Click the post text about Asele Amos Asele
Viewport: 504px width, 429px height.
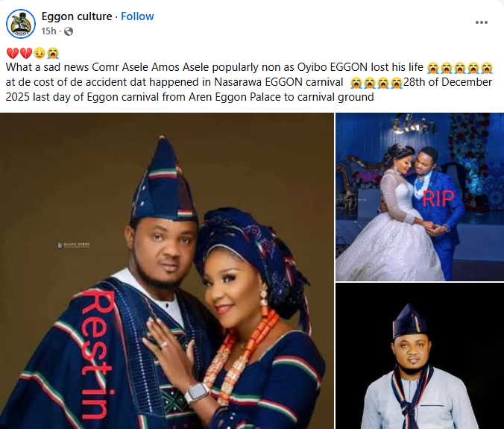coord(249,82)
